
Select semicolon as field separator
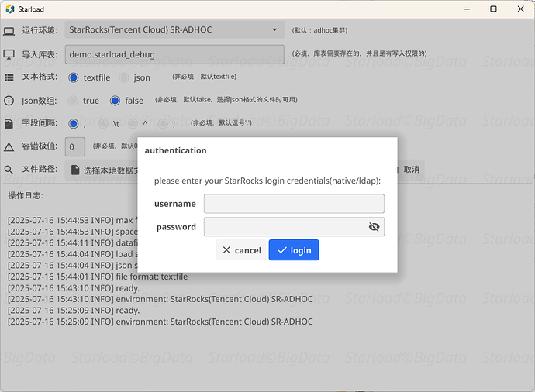(163, 123)
